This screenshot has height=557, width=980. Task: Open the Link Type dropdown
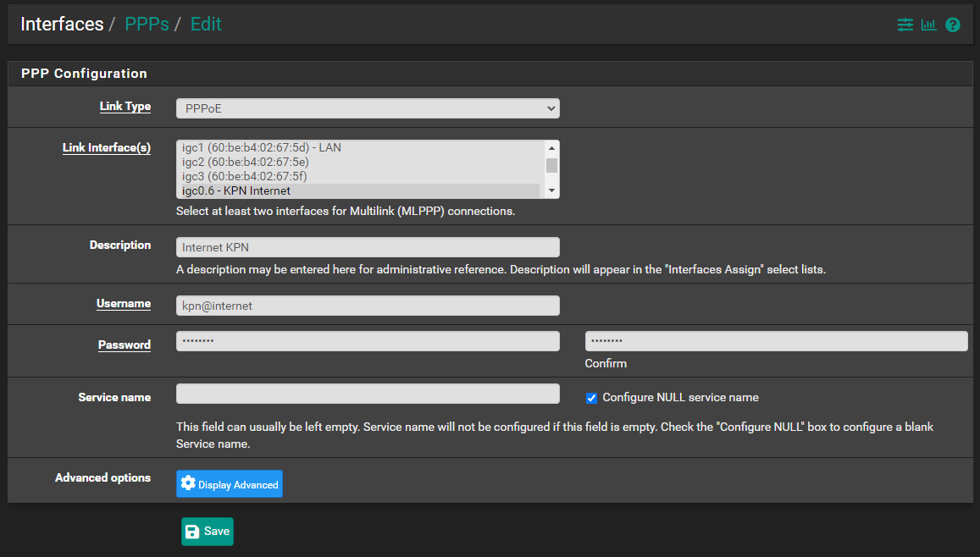[368, 108]
